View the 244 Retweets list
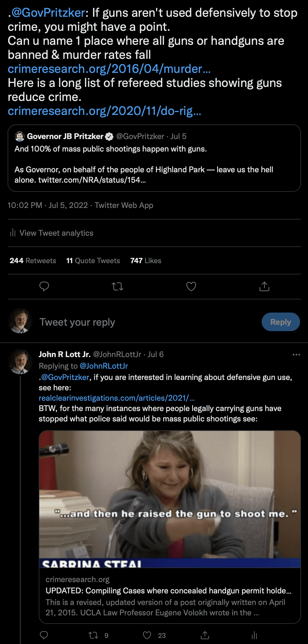 pyautogui.click(x=33, y=261)
